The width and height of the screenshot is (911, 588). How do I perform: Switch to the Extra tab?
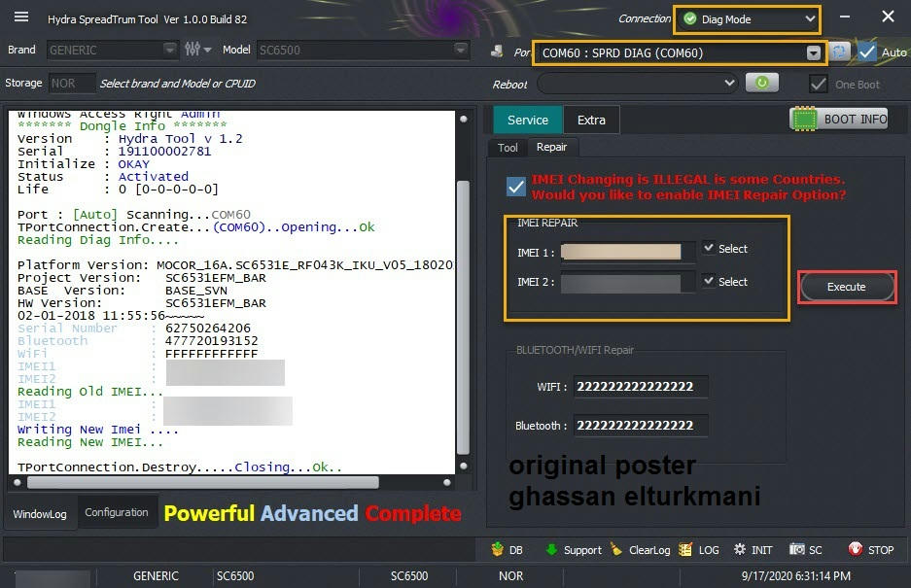coord(591,120)
